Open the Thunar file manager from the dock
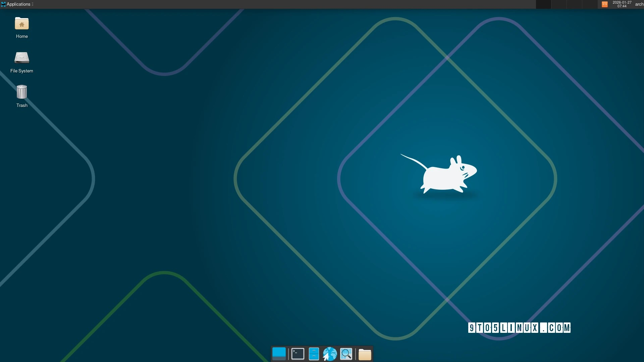The width and height of the screenshot is (644, 362). 314,354
